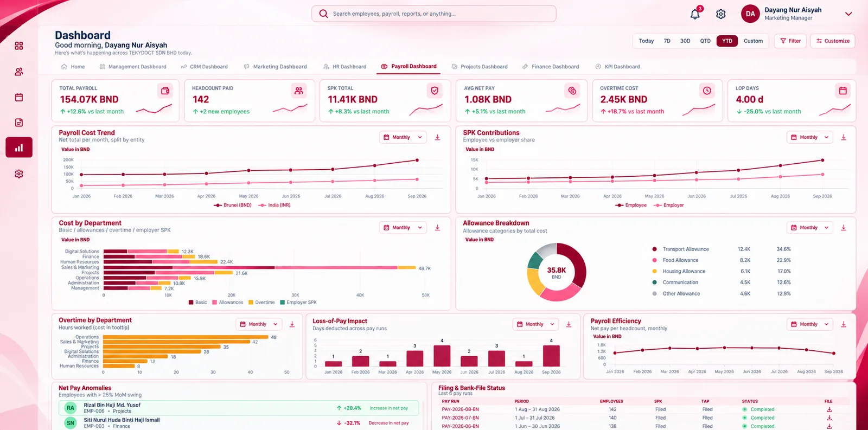868x430 pixels.
Task: Click the Total Payroll wallet icon
Action: coord(165,91)
